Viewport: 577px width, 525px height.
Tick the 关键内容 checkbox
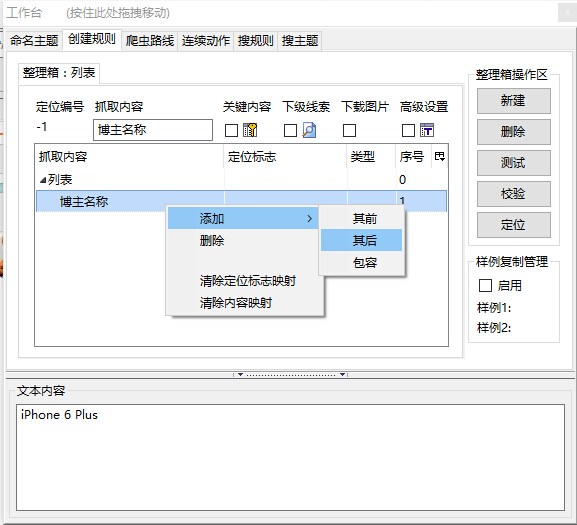tap(231, 130)
